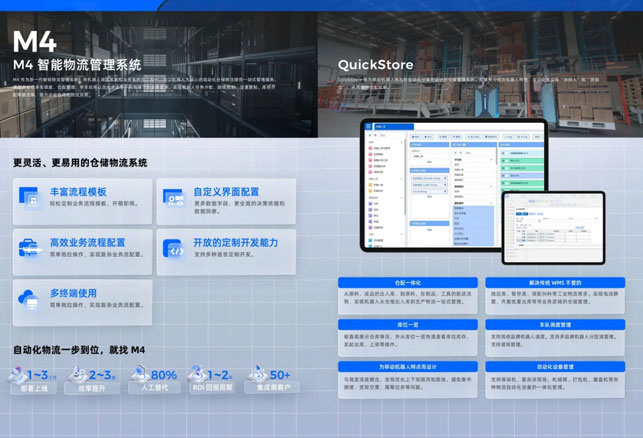Open the 开放的定制开发能力 card title
This screenshot has width=643, height=438.
[x=236, y=242]
